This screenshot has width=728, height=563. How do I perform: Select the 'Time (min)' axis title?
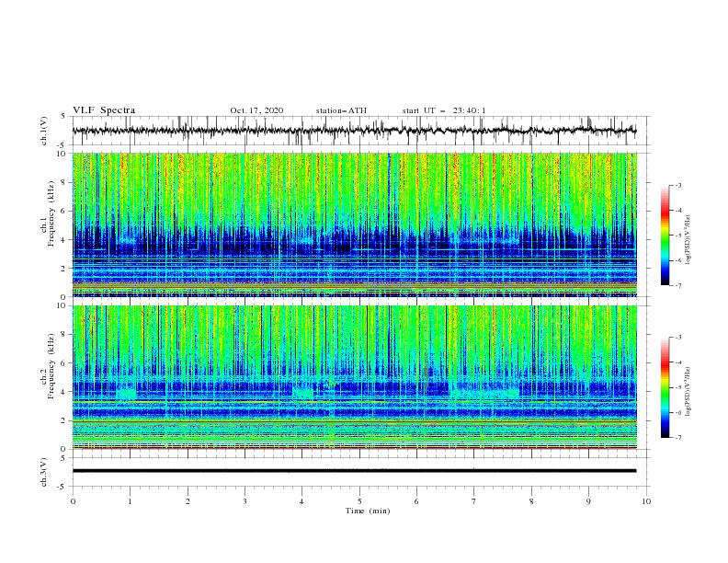click(368, 511)
